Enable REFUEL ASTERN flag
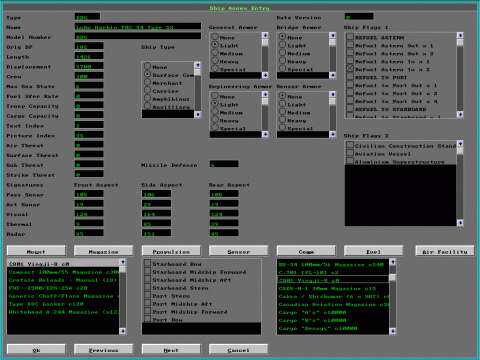The image size is (480, 360). point(375,37)
